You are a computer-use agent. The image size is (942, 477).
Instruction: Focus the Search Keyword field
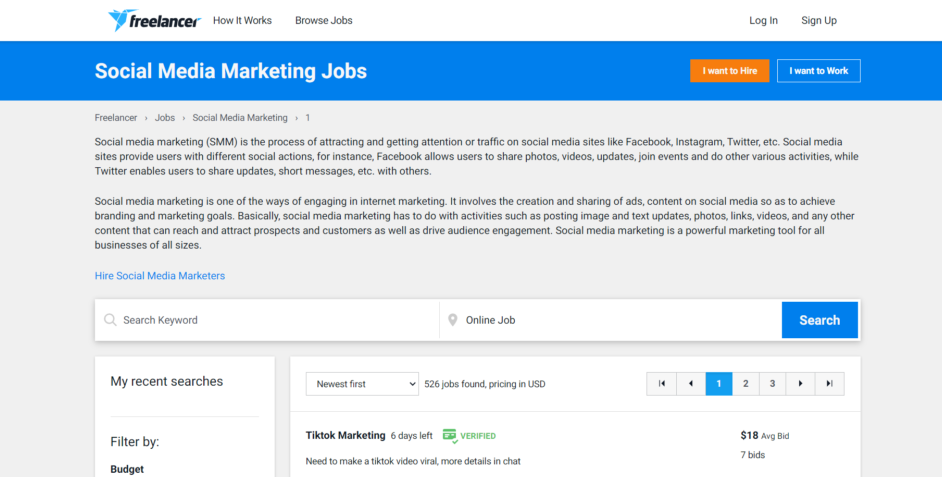267,320
